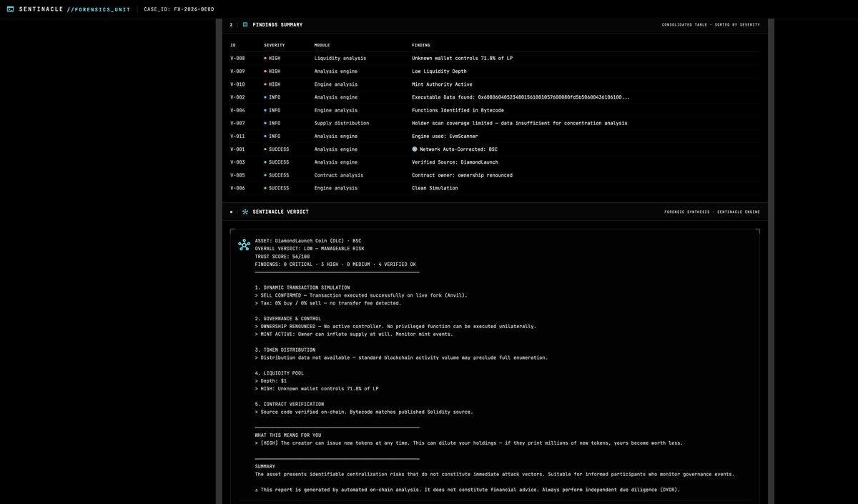Sort by the FINDING column header
The height and width of the screenshot is (504, 858).
[421, 45]
